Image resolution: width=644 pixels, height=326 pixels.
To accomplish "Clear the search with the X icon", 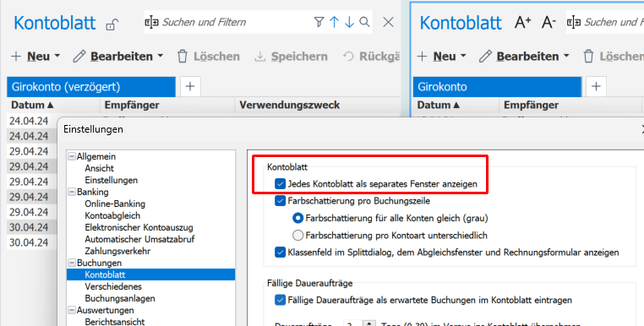I will 388,22.
